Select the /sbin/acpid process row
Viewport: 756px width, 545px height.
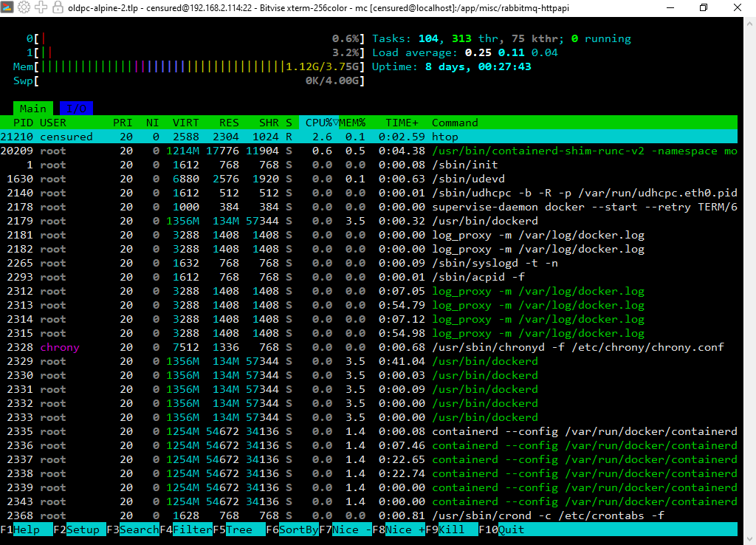click(x=369, y=277)
